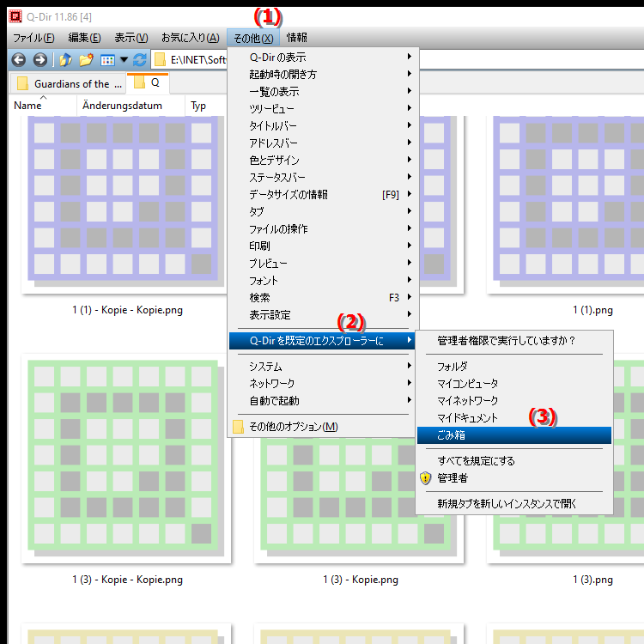644x644 pixels.
Task: Choose マイドキュメント in the submenu
Action: point(514,418)
